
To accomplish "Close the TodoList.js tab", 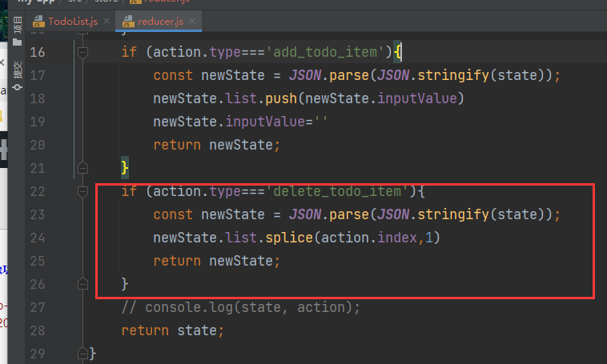I will click(105, 22).
